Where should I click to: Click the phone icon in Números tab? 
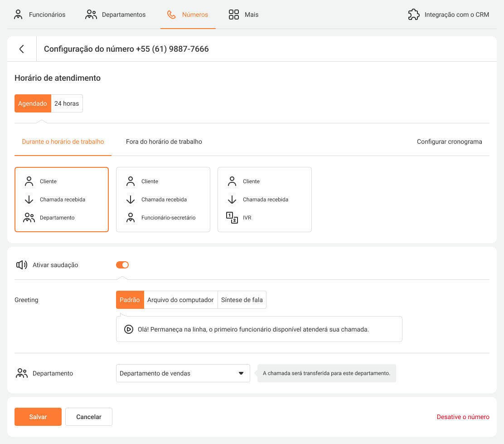coord(171,15)
